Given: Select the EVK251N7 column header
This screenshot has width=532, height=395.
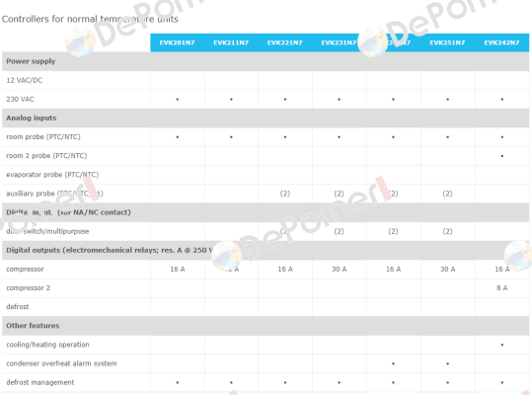Looking at the screenshot, I should [x=447, y=42].
